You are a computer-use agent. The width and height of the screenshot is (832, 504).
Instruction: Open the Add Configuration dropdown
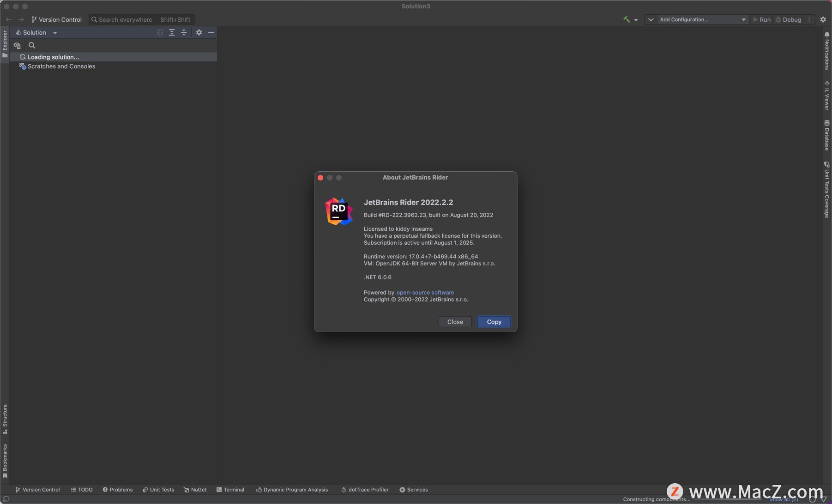(x=702, y=19)
